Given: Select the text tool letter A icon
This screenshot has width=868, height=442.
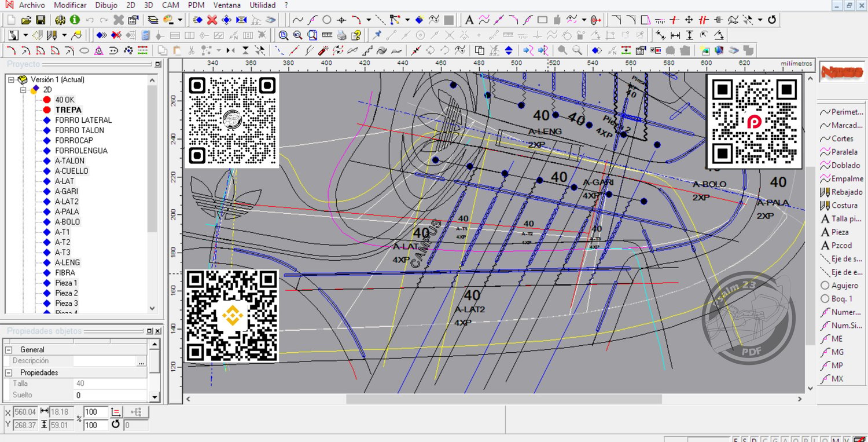Looking at the screenshot, I should pyautogui.click(x=469, y=20).
